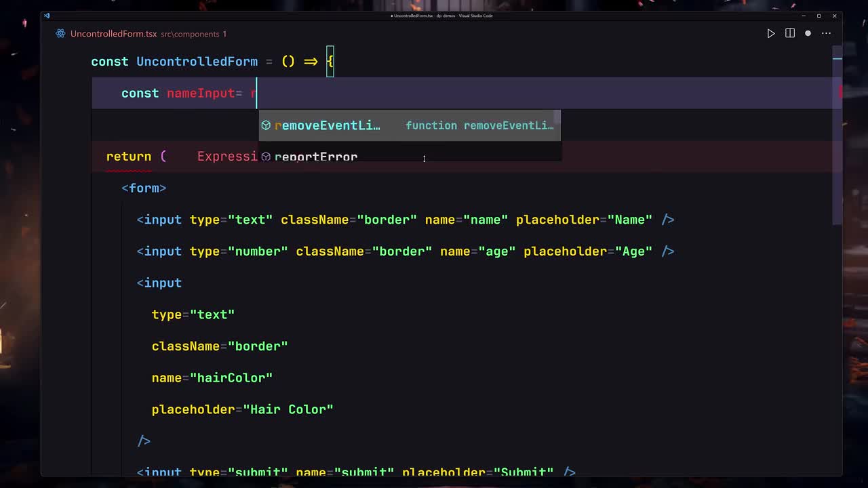868x488 pixels.
Task: Click the type="number" attribute
Action: coord(239,251)
